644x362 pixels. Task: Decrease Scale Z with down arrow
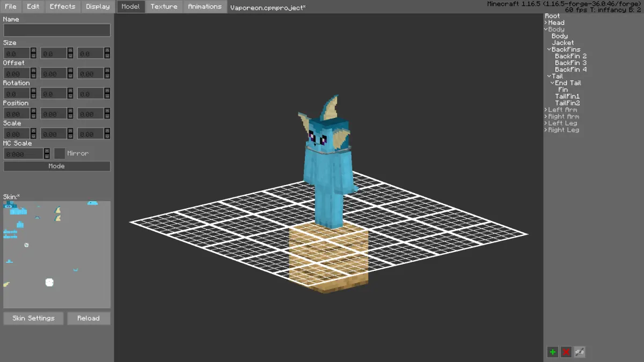pyautogui.click(x=107, y=137)
